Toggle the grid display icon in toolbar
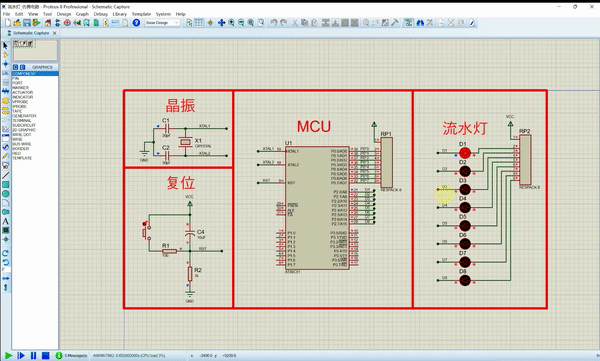The width and height of the screenshot is (600, 361). tap(199, 23)
